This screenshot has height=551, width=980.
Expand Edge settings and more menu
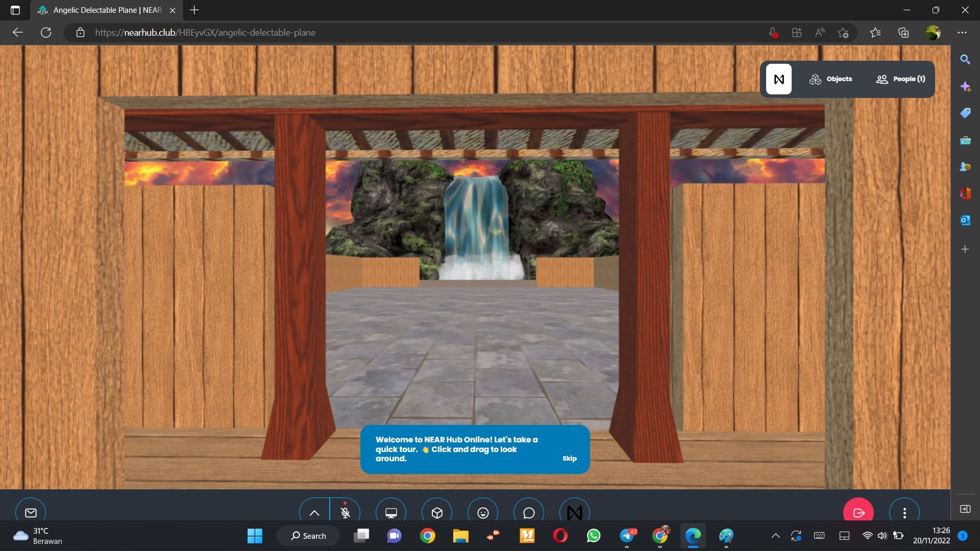click(962, 33)
